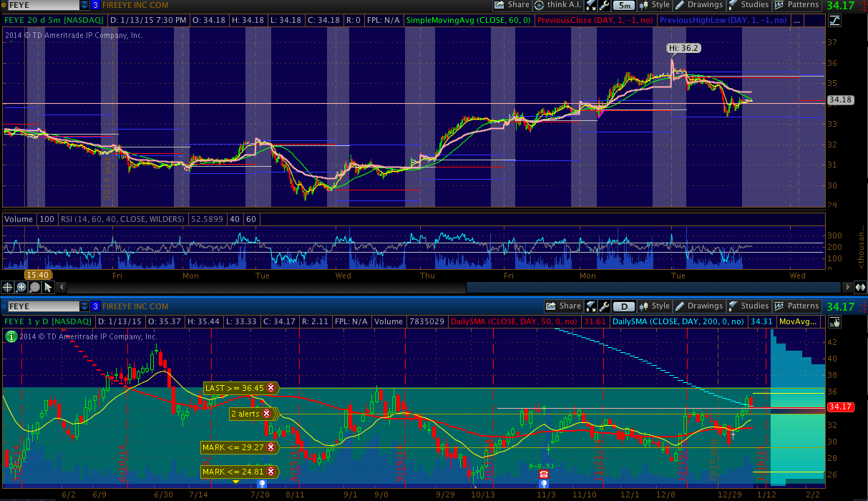Open chart settings wrench in top chart
Screen dimensions: 868x501
[x=603, y=5]
